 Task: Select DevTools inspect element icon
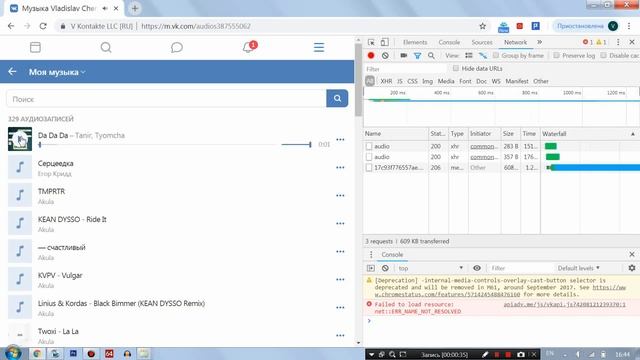(x=371, y=42)
